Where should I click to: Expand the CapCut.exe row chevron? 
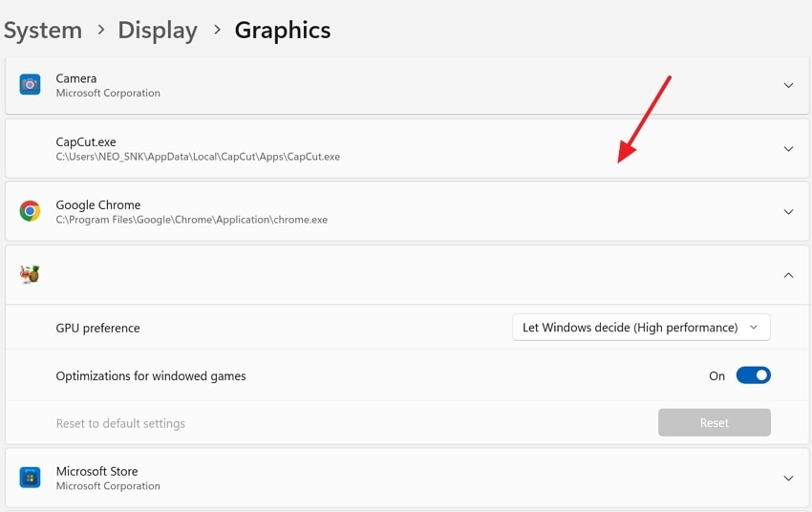point(788,149)
